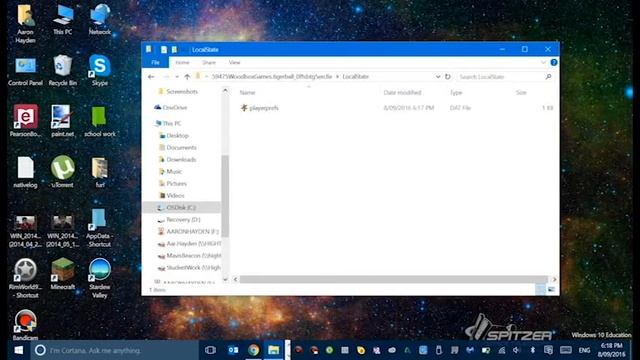The height and width of the screenshot is (360, 640).
Task: Click the search magnifier icon
Action: point(548,77)
